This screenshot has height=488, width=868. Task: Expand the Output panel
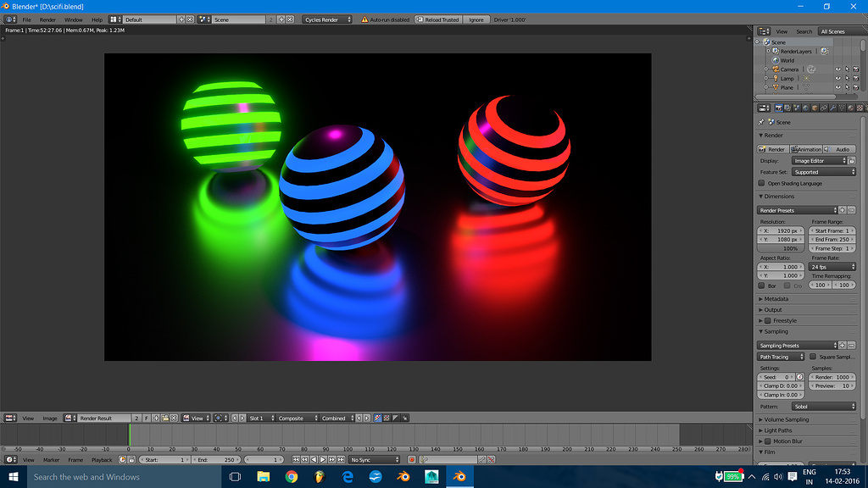pyautogui.click(x=773, y=310)
